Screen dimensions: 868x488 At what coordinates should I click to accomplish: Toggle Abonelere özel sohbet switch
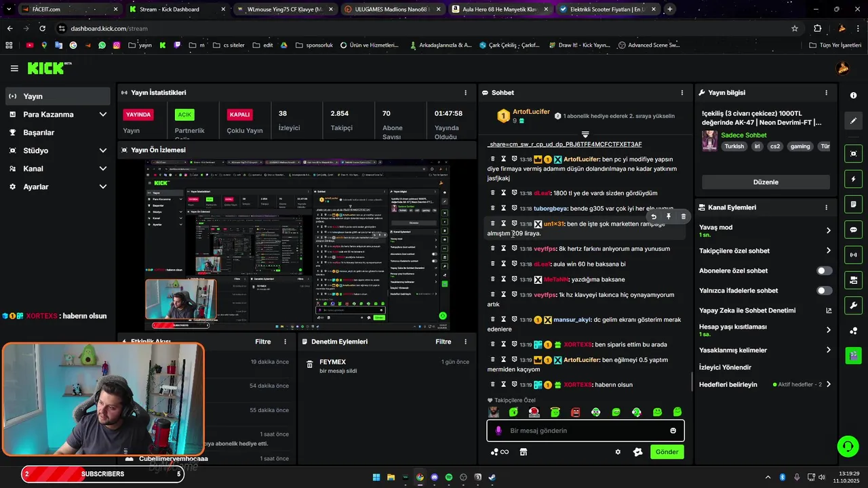point(824,270)
